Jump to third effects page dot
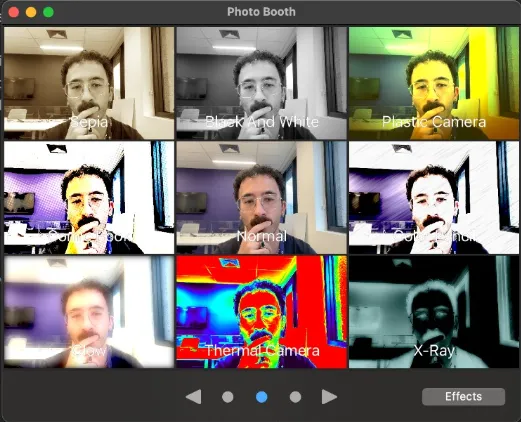Image resolution: width=521 pixels, height=422 pixels. click(x=295, y=397)
